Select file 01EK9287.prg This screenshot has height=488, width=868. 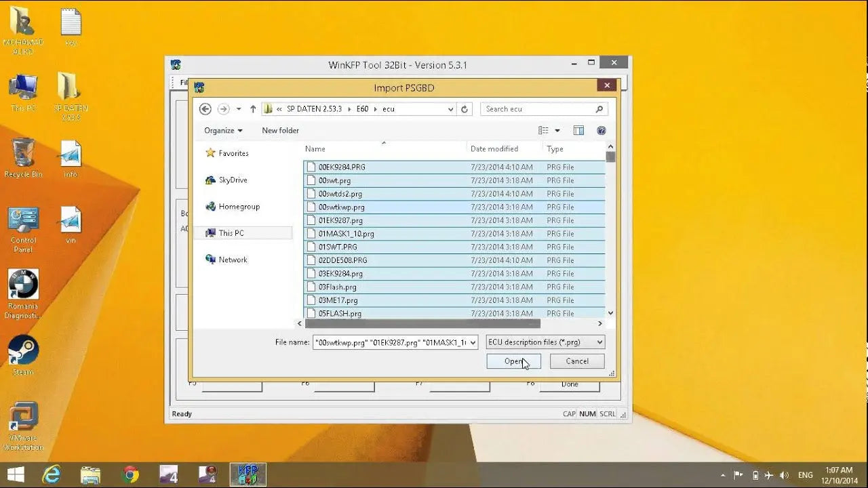[454, 220]
